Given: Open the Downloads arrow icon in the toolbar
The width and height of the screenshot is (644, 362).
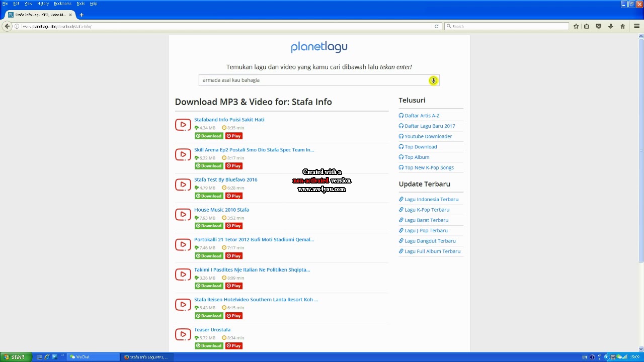Looking at the screenshot, I should pyautogui.click(x=610, y=26).
